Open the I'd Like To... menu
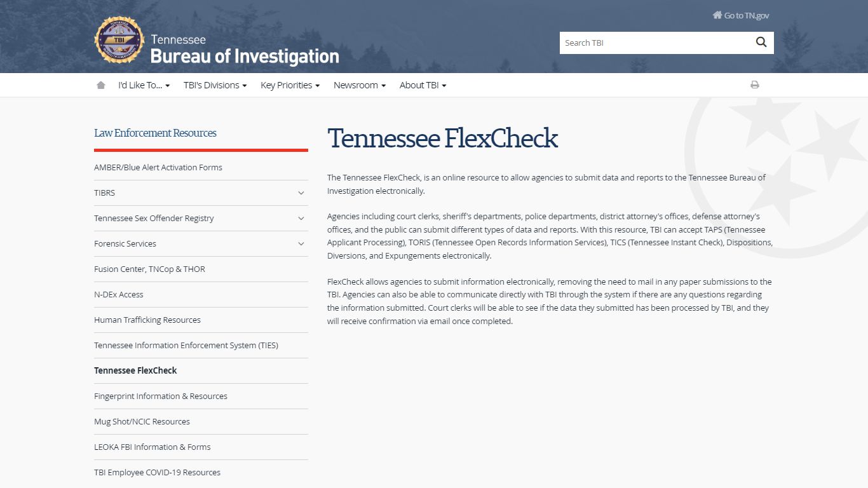 click(144, 85)
